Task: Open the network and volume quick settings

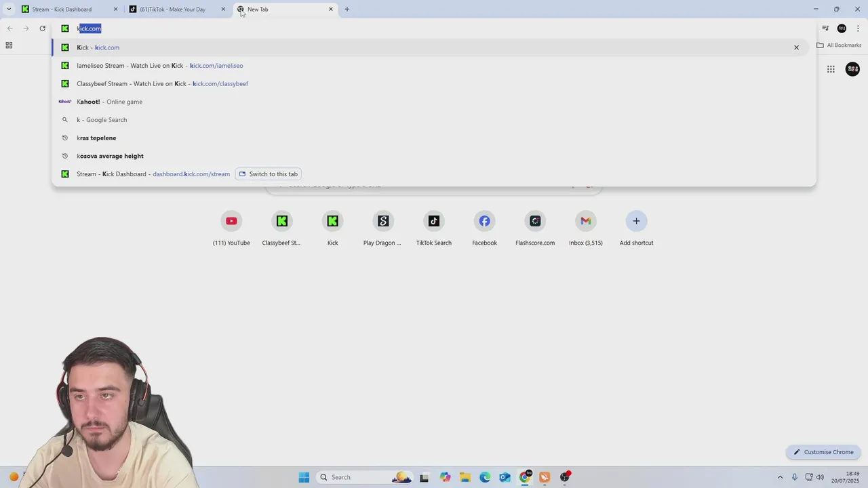Action: pyautogui.click(x=816, y=477)
